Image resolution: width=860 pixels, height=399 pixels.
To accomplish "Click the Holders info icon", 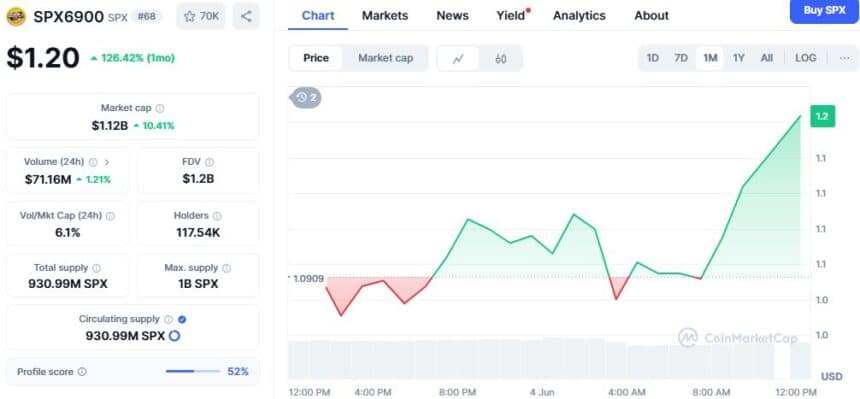I will point(217,216).
